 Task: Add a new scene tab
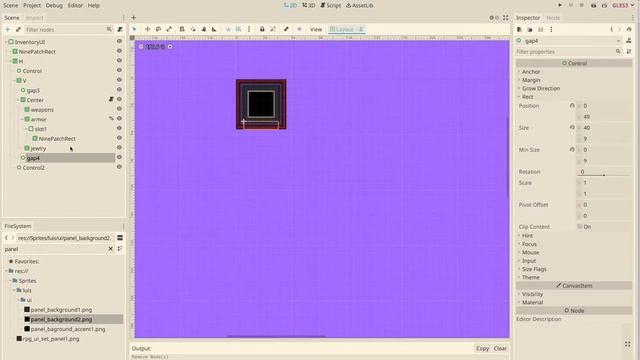click(133, 18)
